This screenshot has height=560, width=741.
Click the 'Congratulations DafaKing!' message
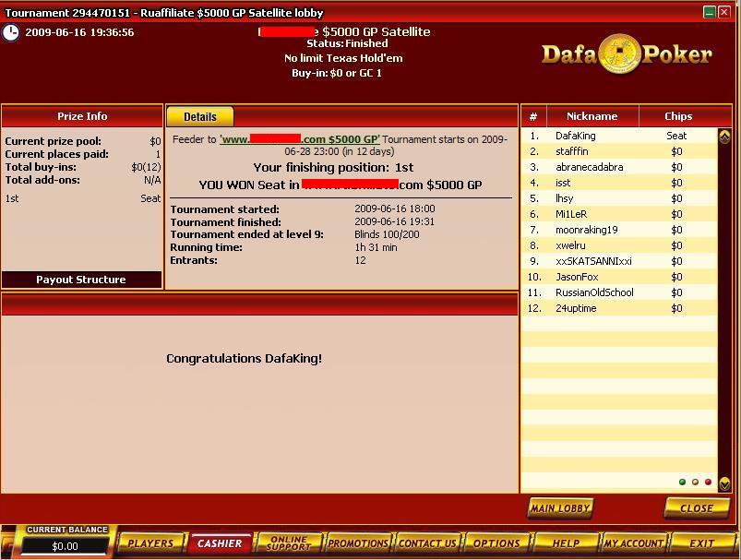pos(244,359)
